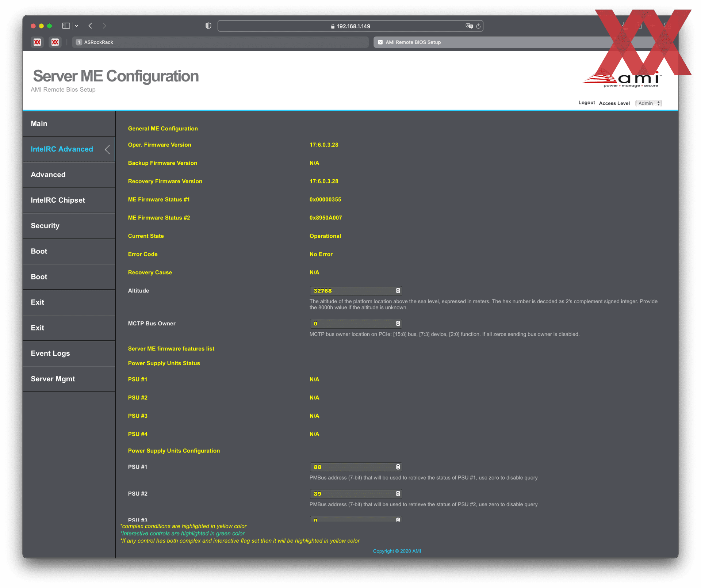Open the first pinned XX tab
This screenshot has height=588, width=701.
[37, 42]
